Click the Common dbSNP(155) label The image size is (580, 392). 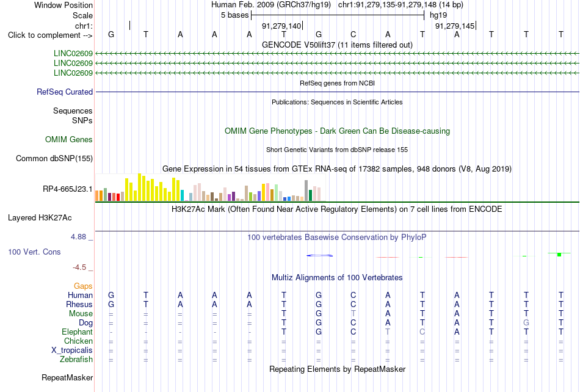click(54, 158)
